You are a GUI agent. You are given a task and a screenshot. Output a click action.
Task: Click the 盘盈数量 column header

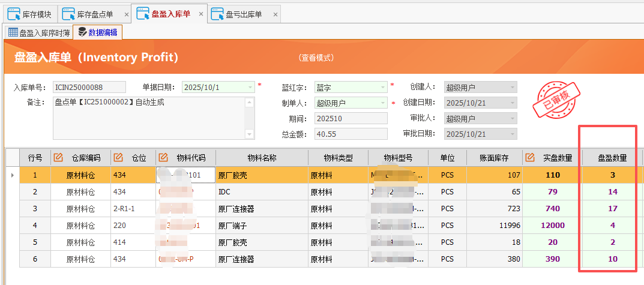click(612, 158)
